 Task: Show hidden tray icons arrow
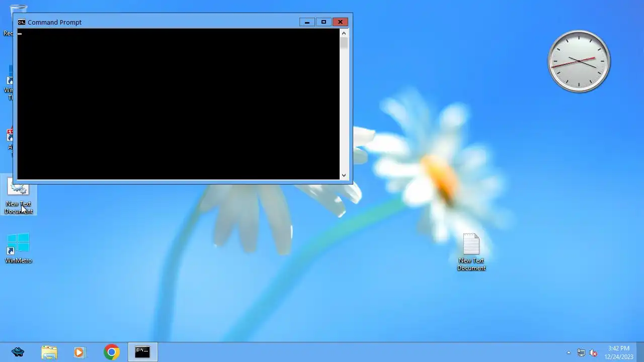click(x=569, y=353)
